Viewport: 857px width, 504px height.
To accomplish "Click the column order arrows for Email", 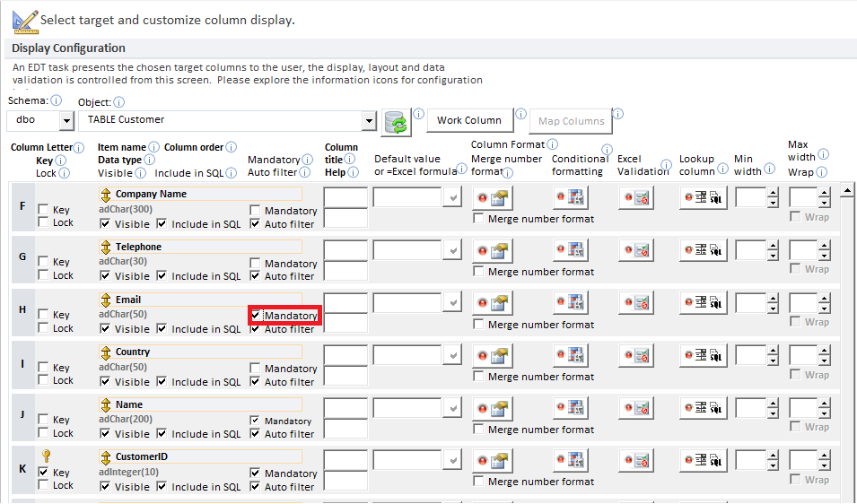I will (x=106, y=300).
